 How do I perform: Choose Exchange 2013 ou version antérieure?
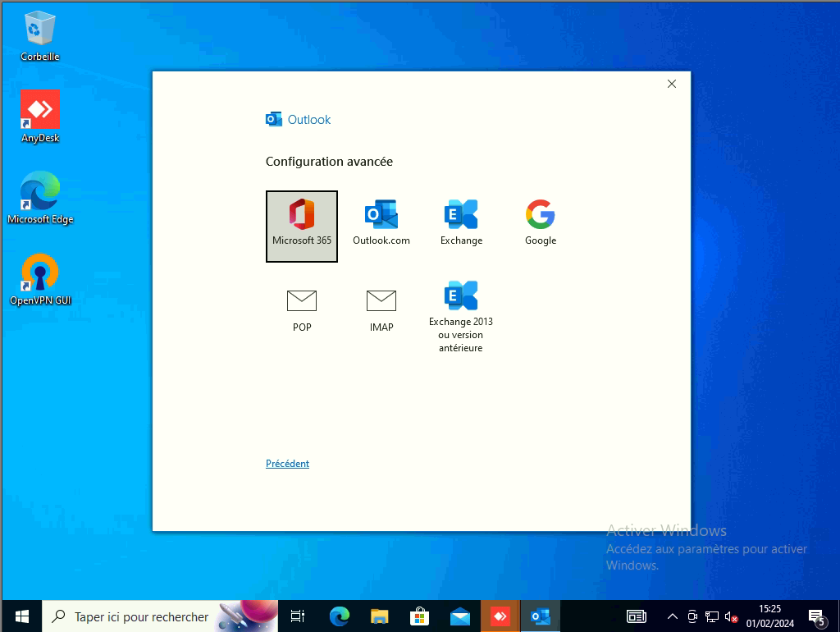461,316
